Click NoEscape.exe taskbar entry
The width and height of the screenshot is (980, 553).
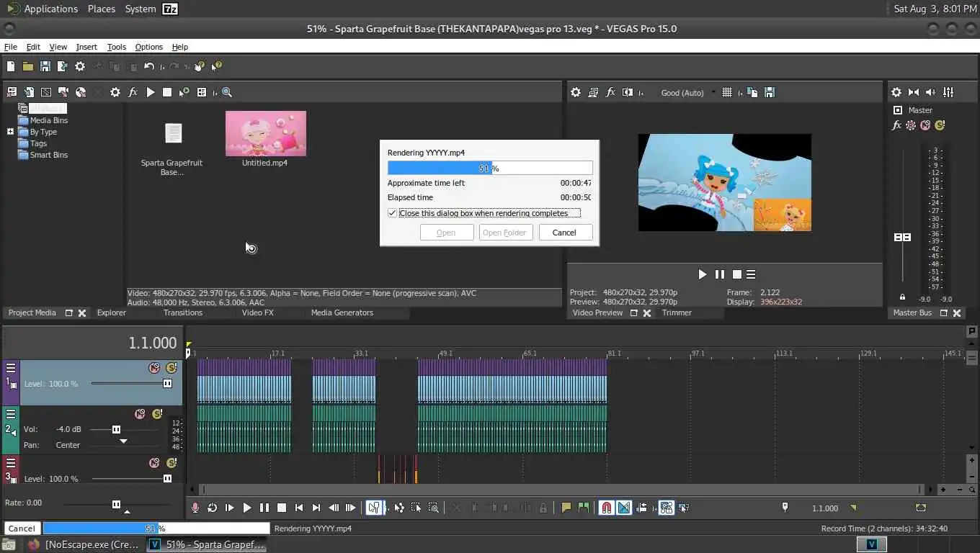click(84, 544)
